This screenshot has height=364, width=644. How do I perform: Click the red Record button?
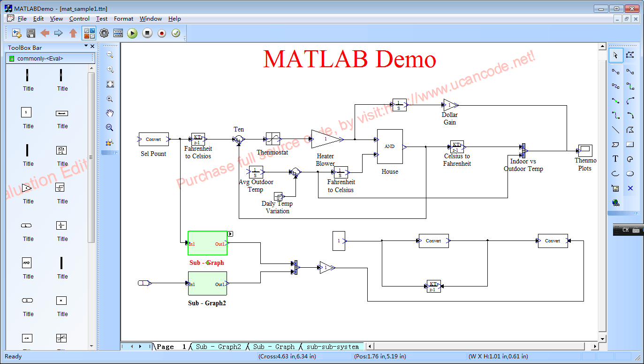click(162, 33)
